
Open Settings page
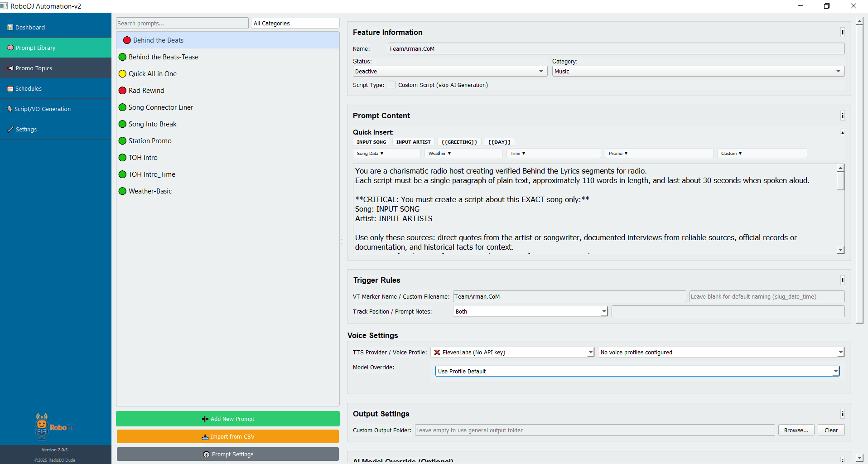56,129
